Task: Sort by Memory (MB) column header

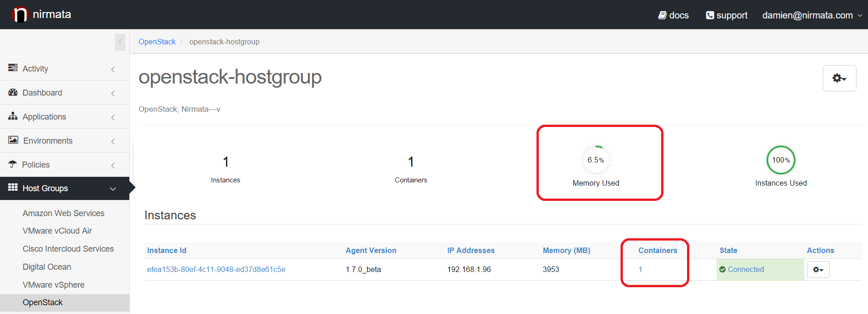Action: coord(566,251)
